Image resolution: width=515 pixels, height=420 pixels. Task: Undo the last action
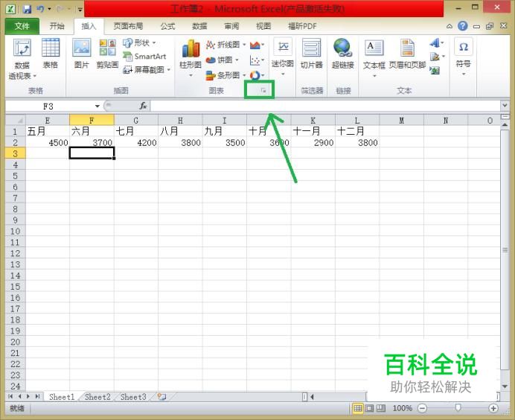click(40, 9)
